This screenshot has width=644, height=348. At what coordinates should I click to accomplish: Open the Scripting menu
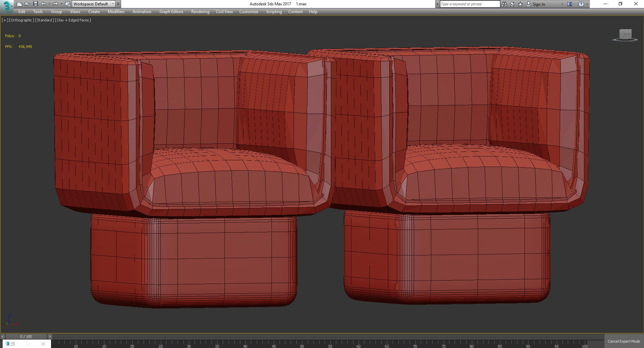274,12
